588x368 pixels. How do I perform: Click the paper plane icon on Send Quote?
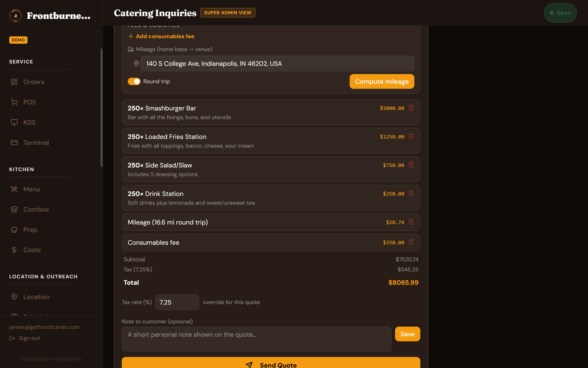249,365
